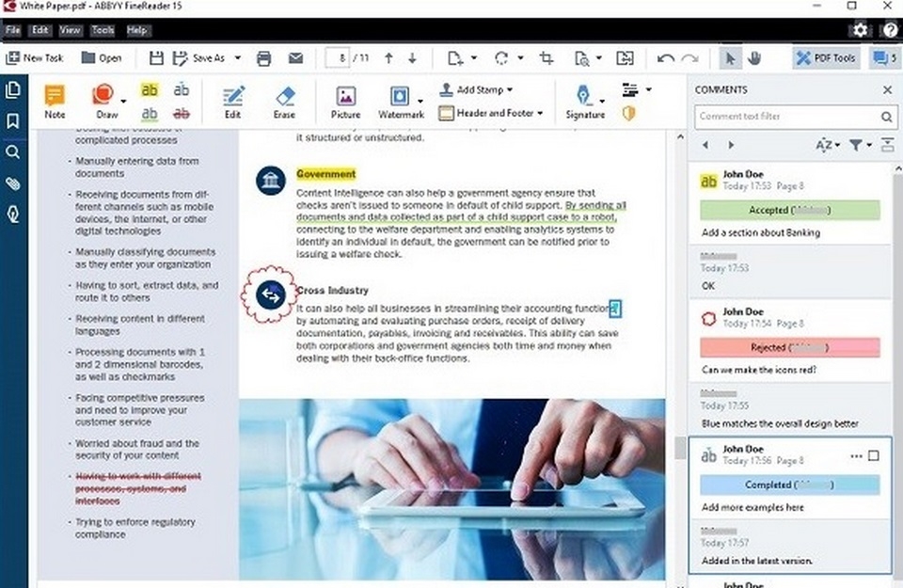Click the Redo arrow icon
This screenshot has width=903, height=588.
[x=689, y=58]
